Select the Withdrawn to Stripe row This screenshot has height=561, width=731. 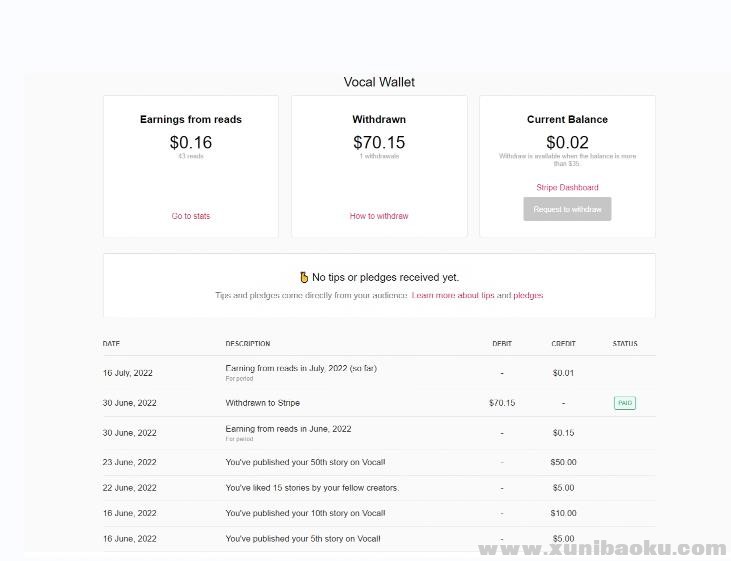pos(263,403)
